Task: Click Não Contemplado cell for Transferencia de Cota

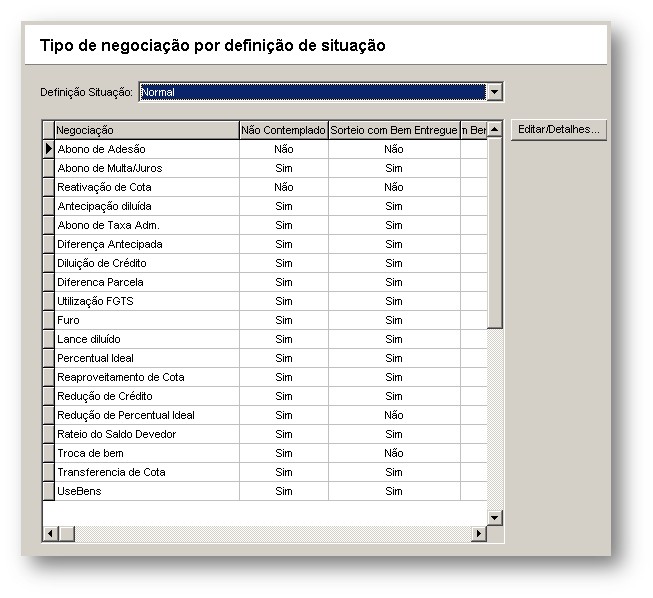Action: 284,472
